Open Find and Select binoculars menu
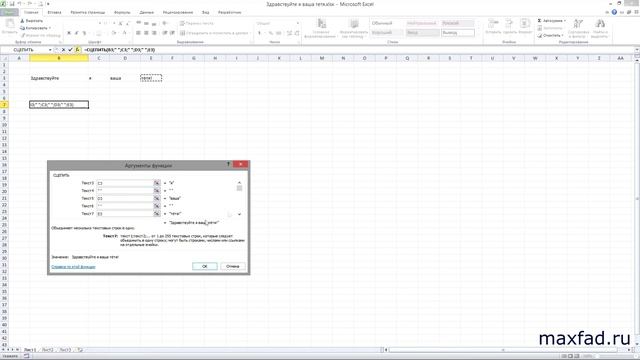This screenshot has width=640, height=360. coord(600,28)
